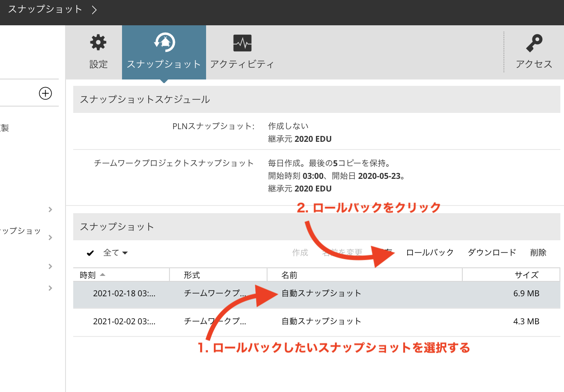Click the circled plus add icon
Screen dimensions: 564x392
tap(45, 93)
